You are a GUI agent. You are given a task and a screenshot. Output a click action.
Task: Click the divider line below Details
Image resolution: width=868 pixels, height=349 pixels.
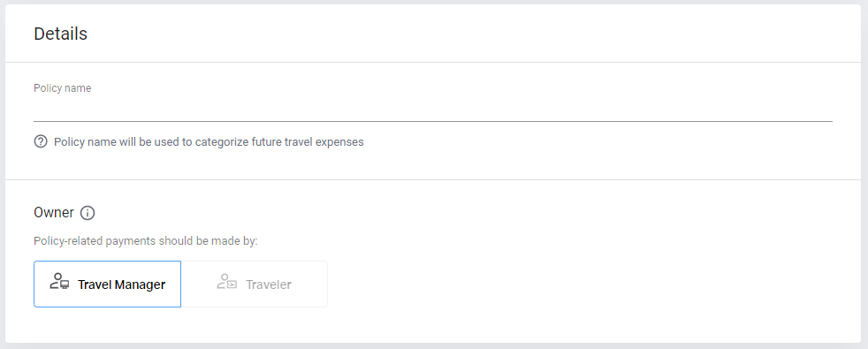click(433, 62)
